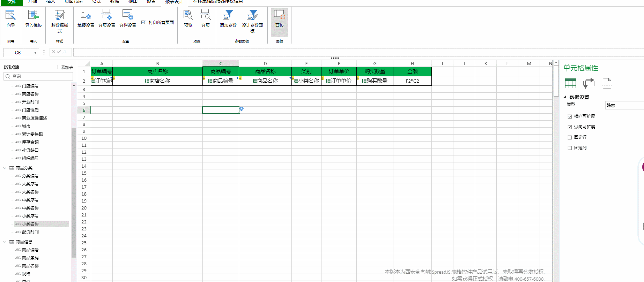Open the 类型 dropdown showing 静态
This screenshot has width=644, height=282.
pyautogui.click(x=624, y=105)
